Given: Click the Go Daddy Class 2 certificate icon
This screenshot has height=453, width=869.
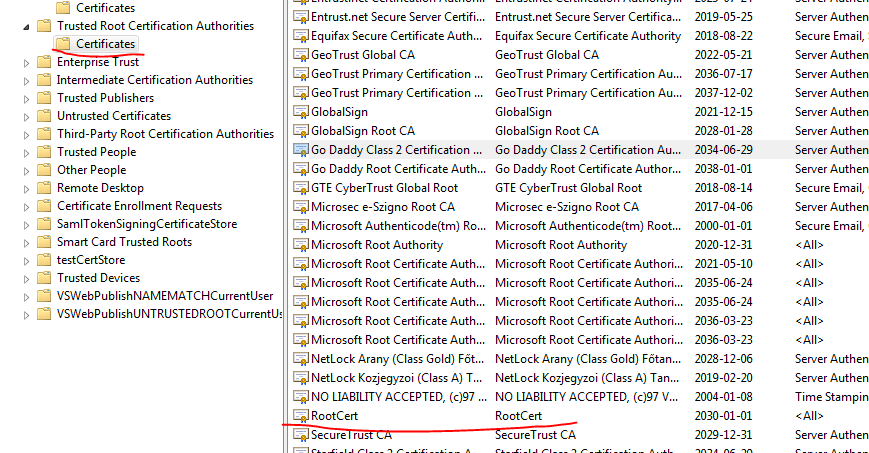Looking at the screenshot, I should (x=300, y=150).
